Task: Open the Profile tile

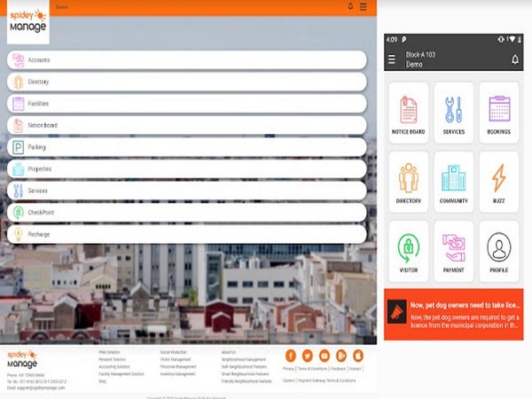Action: (498, 251)
